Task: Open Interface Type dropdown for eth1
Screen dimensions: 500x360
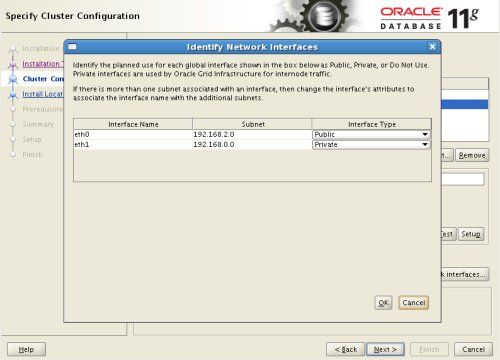Action: [x=371, y=145]
